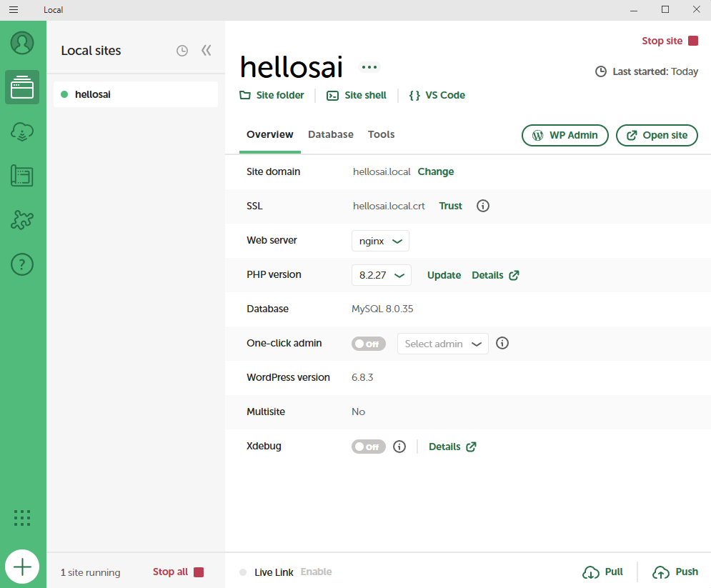Open the Add-ons puzzle icon
Image resolution: width=711 pixels, height=588 pixels.
[22, 220]
